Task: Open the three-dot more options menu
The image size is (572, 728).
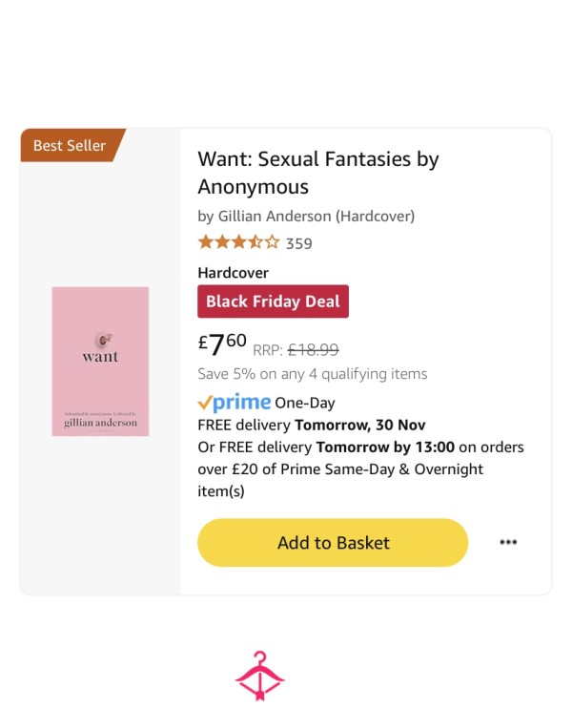Action: tap(508, 542)
